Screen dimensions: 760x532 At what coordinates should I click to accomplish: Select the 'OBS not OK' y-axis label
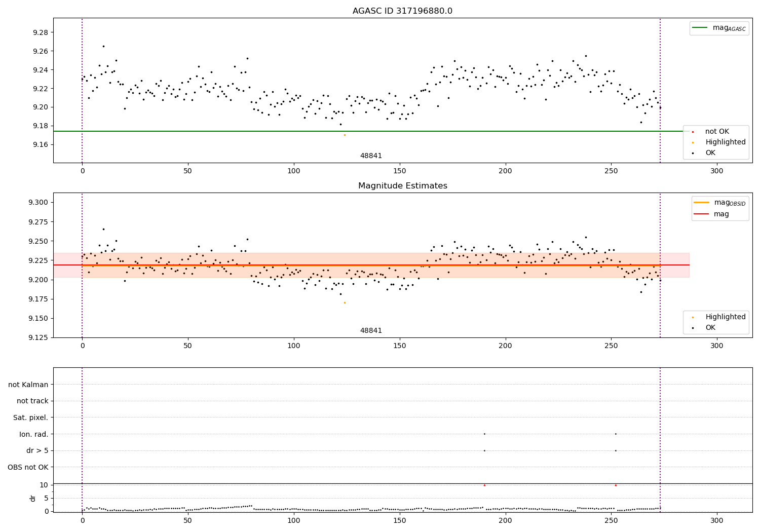(28, 467)
